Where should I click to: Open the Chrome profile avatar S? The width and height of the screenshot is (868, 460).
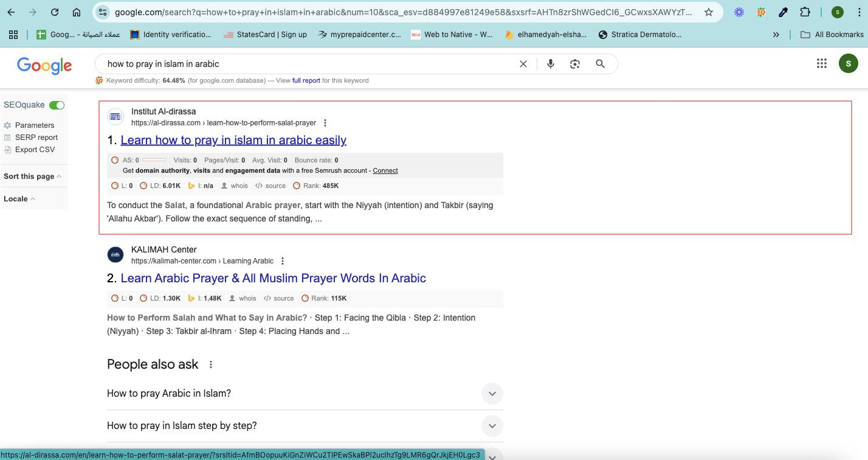coord(837,12)
